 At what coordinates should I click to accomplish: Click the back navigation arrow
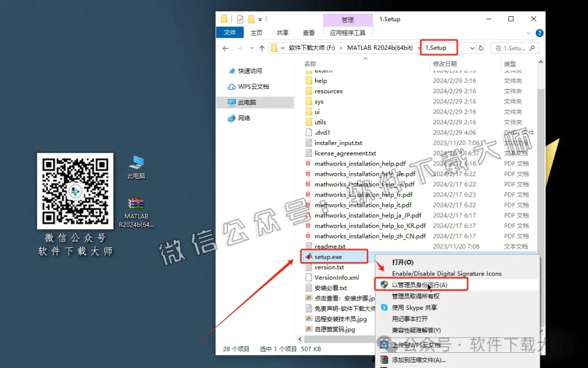tap(225, 48)
